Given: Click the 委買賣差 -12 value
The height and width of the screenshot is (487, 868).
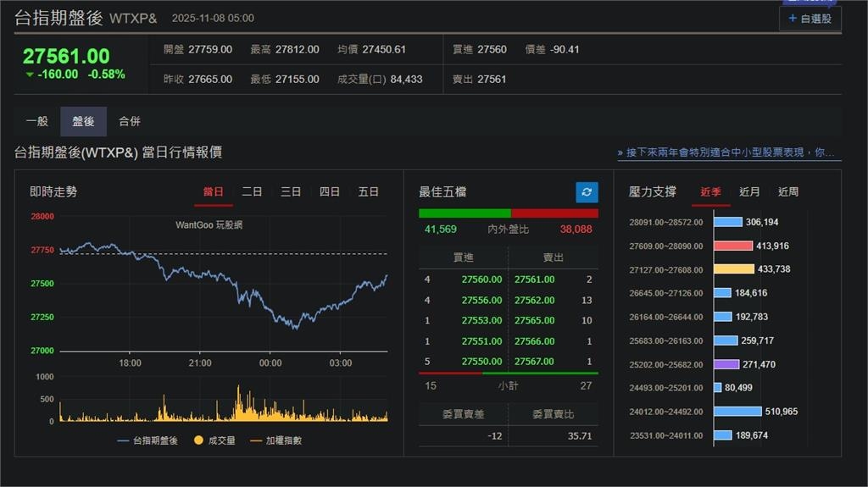Looking at the screenshot, I should point(495,436).
